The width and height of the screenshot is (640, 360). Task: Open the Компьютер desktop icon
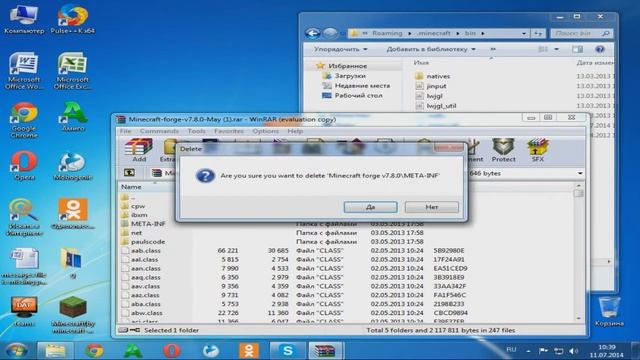click(x=24, y=18)
